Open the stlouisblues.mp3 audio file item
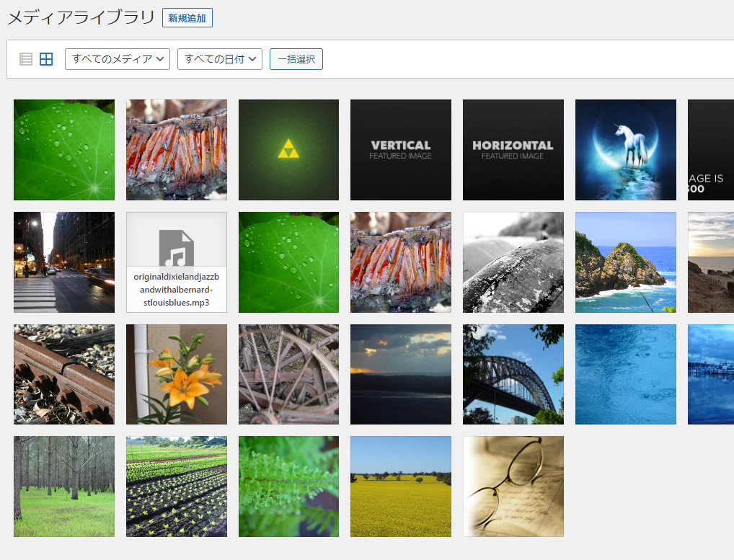Image resolution: width=734 pixels, height=560 pixels. point(176,262)
